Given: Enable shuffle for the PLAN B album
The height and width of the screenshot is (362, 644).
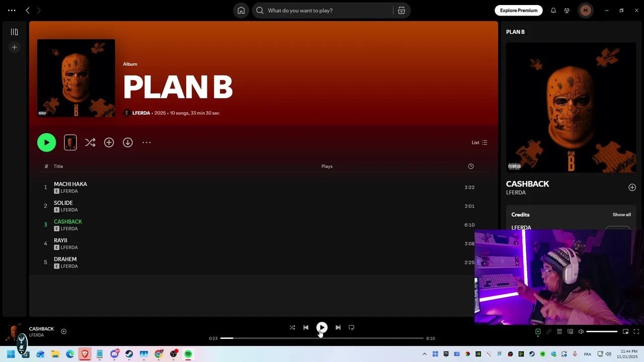Looking at the screenshot, I should pos(90,143).
